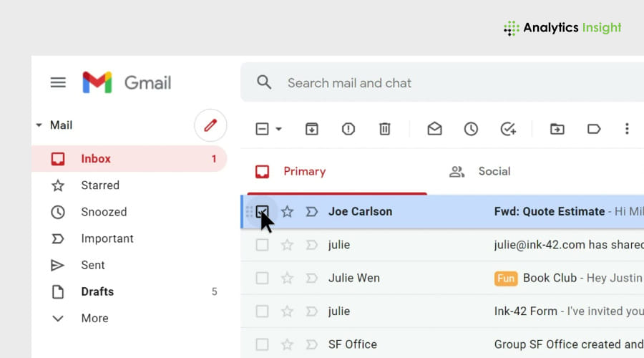
Task: Star the SF Office email
Action: coord(287,344)
